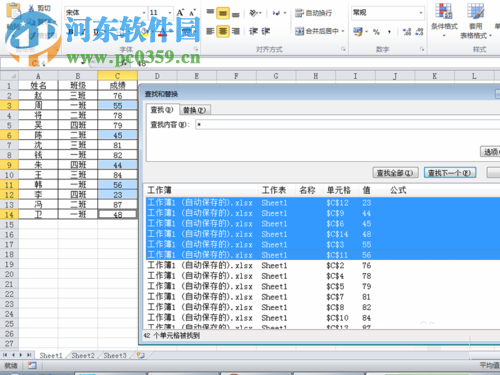
Task: Increase decimal places
Action: (407, 32)
